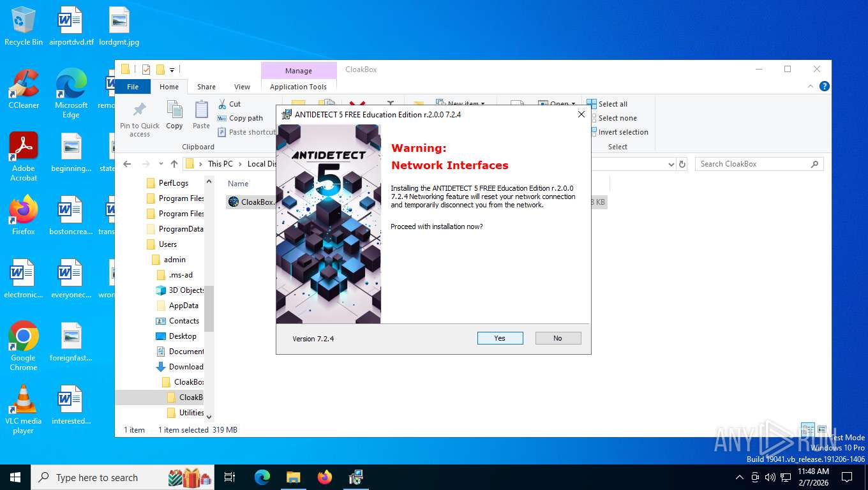Open the File tab in Explorer
The width and height of the screenshot is (868, 490).
point(133,87)
